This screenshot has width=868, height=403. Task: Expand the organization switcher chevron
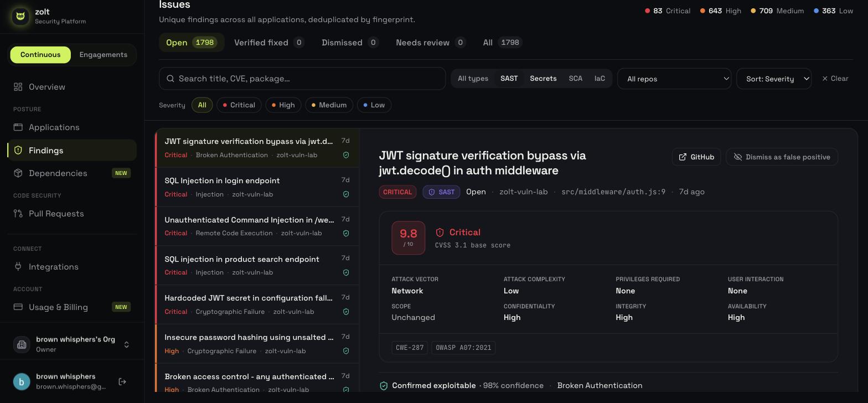(126, 345)
